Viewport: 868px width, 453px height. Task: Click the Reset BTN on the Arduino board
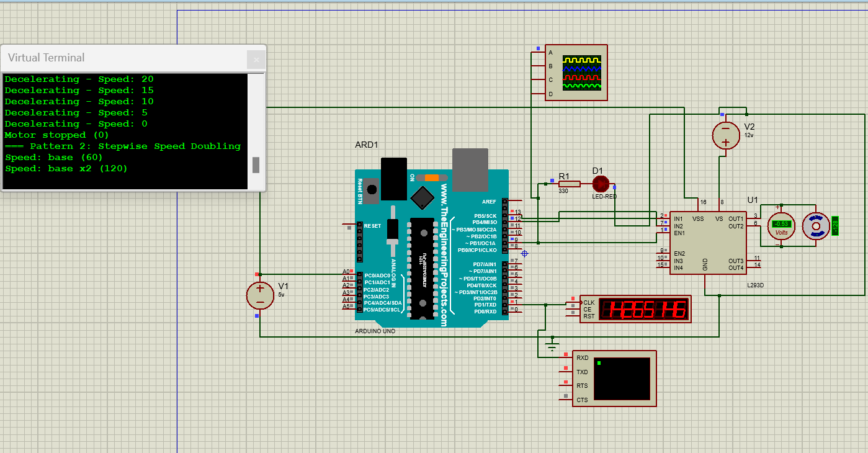click(x=372, y=191)
